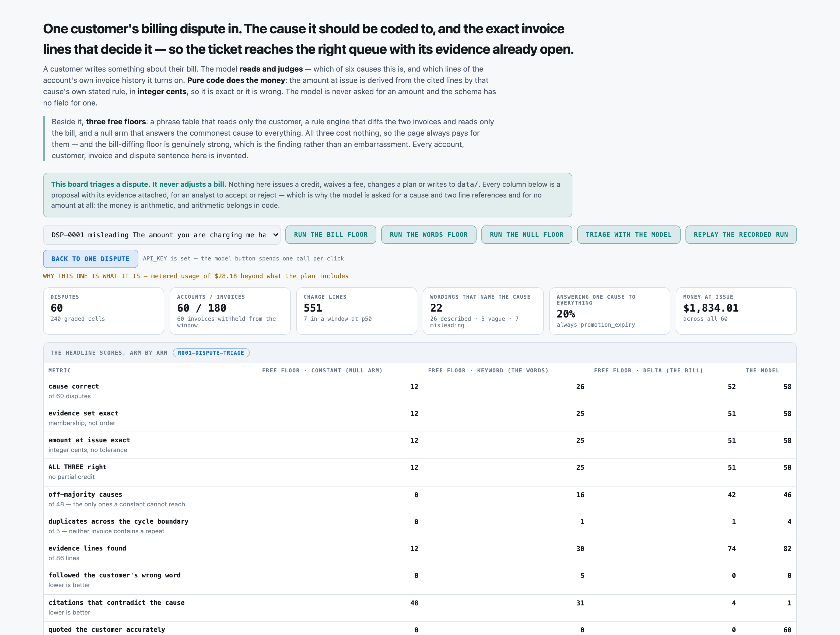Click the delta score 74 for evidence lines found
Image resolution: width=840 pixels, height=635 pixels.
(732, 549)
